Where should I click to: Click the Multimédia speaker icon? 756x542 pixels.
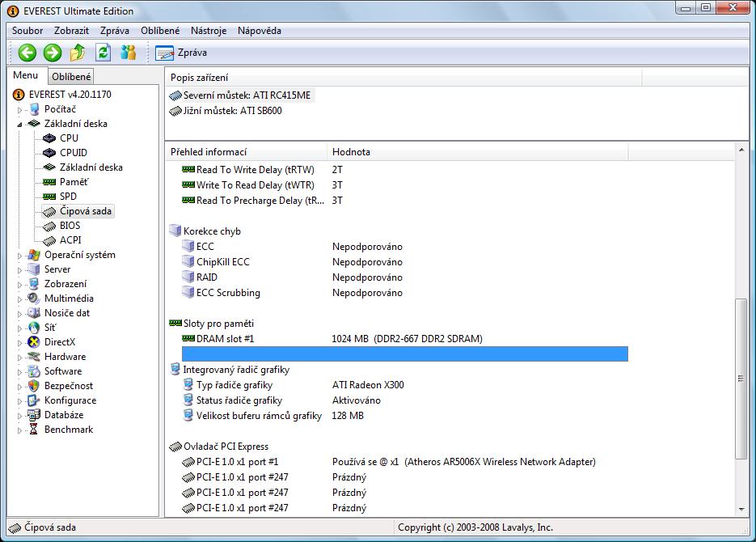point(34,298)
